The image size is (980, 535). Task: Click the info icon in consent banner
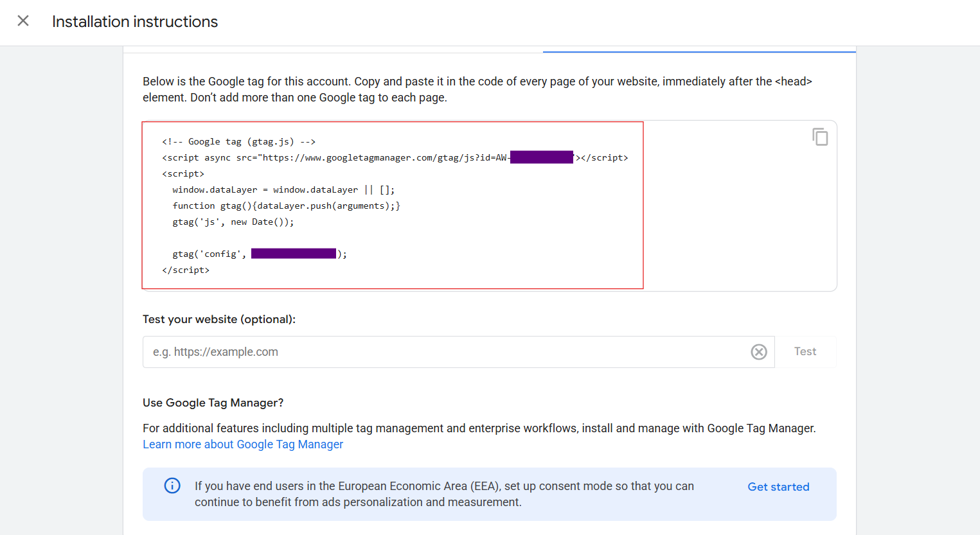172,486
